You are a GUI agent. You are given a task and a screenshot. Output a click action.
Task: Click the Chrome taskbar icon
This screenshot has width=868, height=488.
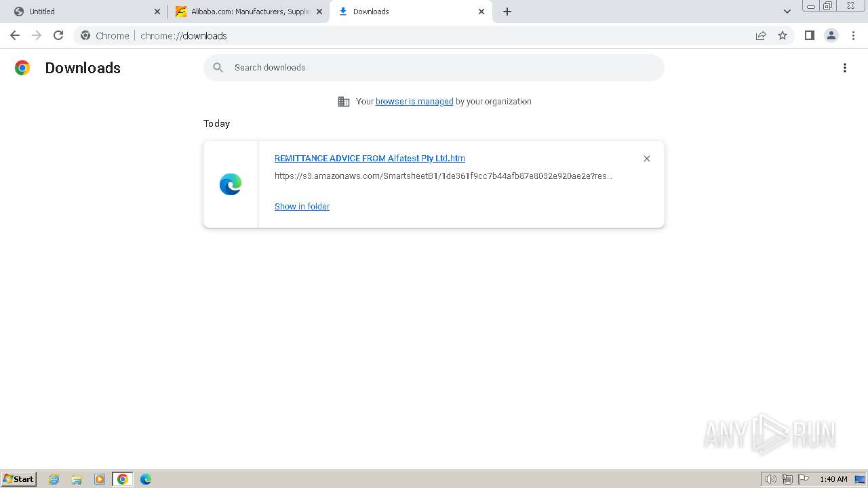pyautogui.click(x=123, y=479)
